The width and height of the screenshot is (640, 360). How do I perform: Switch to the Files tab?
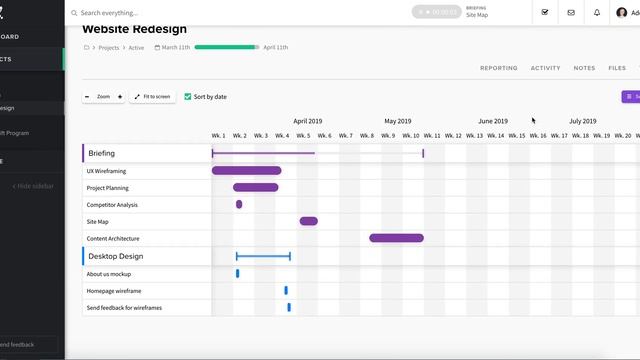[x=617, y=68]
